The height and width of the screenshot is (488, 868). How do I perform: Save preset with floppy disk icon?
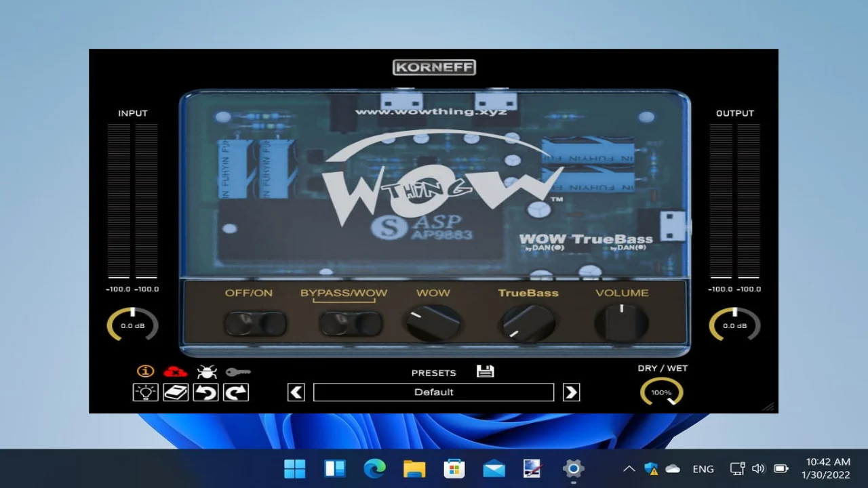click(x=486, y=371)
